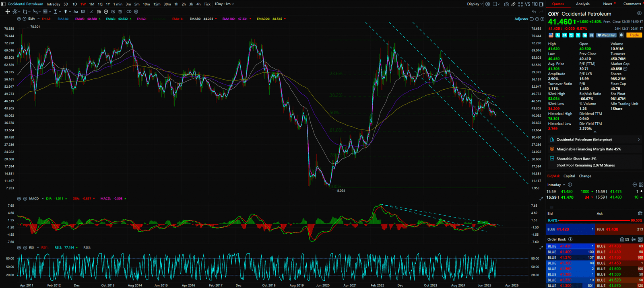The image size is (644, 288).
Task: Click the screenshot camera icon
Action: click(x=506, y=4)
